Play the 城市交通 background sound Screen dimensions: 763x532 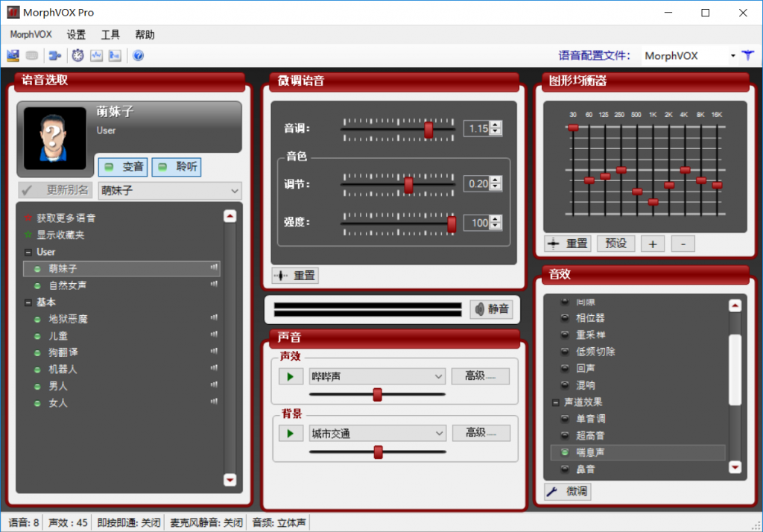(291, 433)
